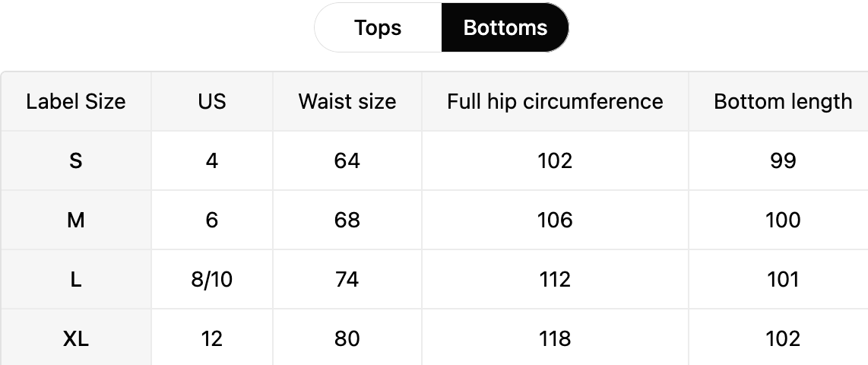868x365 pixels.
Task: Click the Full hip circumference header
Action: click(555, 102)
